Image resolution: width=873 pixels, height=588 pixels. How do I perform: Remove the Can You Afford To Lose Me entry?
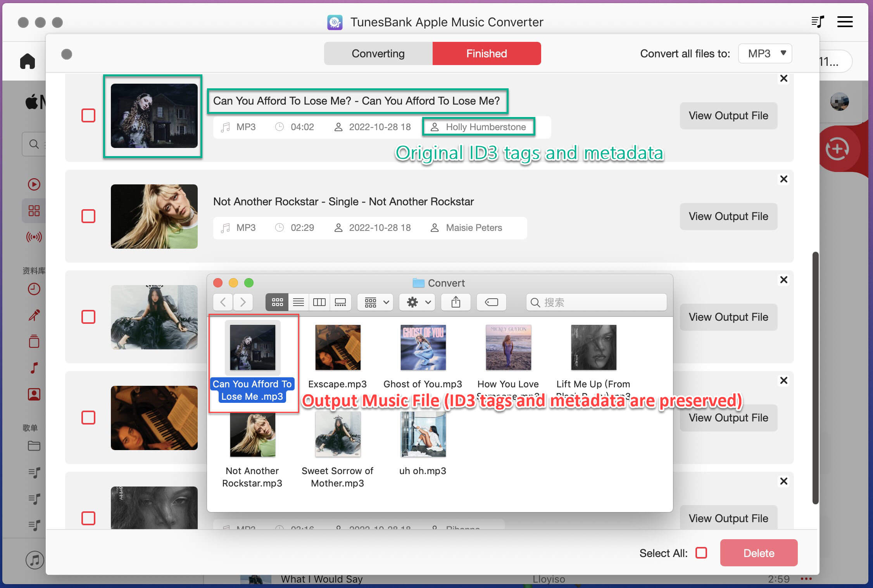pyautogui.click(x=784, y=78)
